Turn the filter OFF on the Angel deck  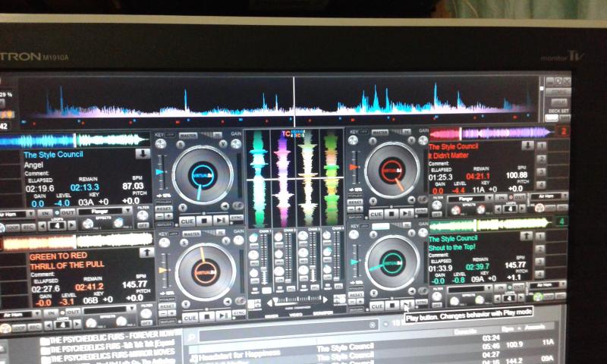(143, 225)
